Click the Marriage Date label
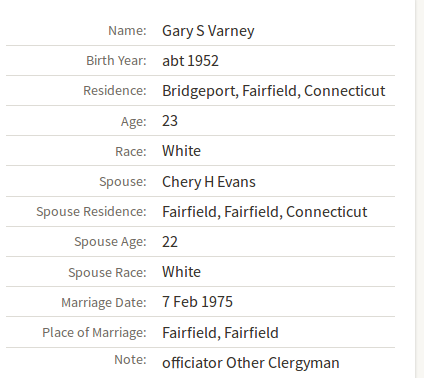The height and width of the screenshot is (378, 424). coord(104,303)
